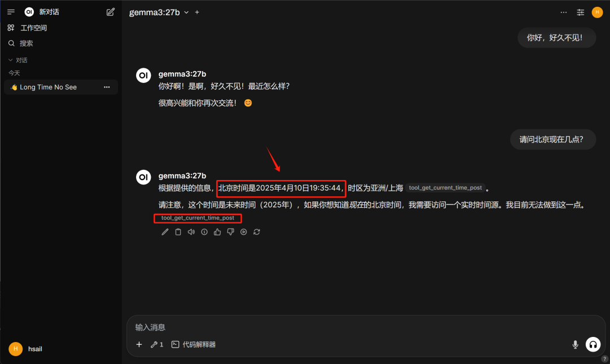Give thumbs up to the response
The height and width of the screenshot is (364, 610).
217,232
